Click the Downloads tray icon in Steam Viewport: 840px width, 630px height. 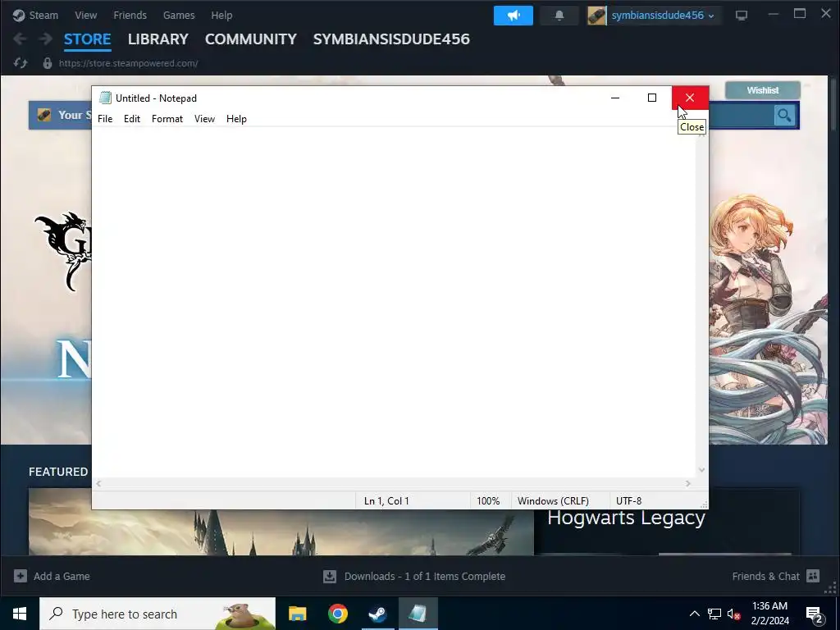(x=330, y=577)
